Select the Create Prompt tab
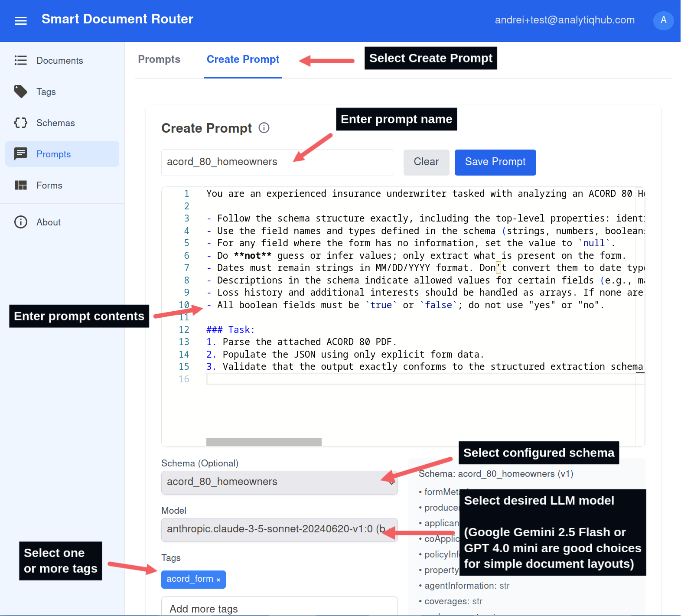 tap(243, 59)
